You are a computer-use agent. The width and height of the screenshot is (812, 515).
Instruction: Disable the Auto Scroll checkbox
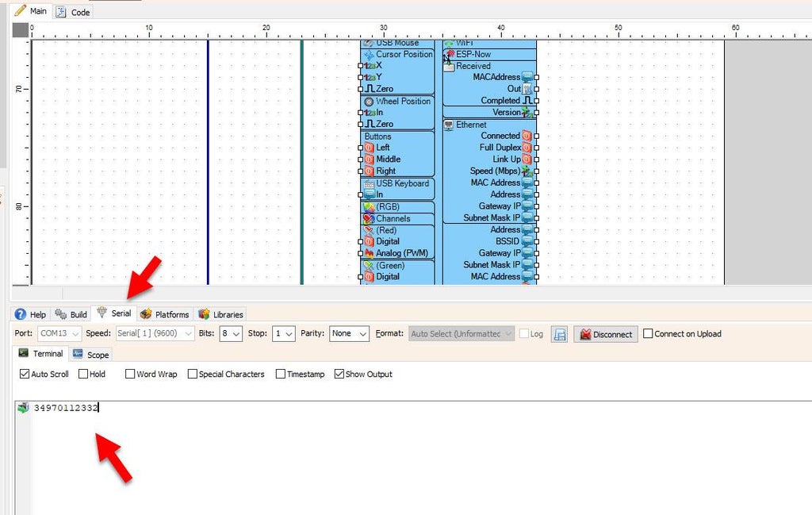[x=25, y=374]
